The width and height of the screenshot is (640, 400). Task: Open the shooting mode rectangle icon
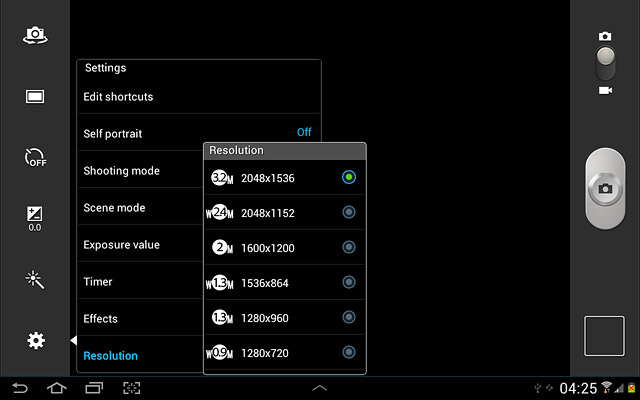point(35,97)
